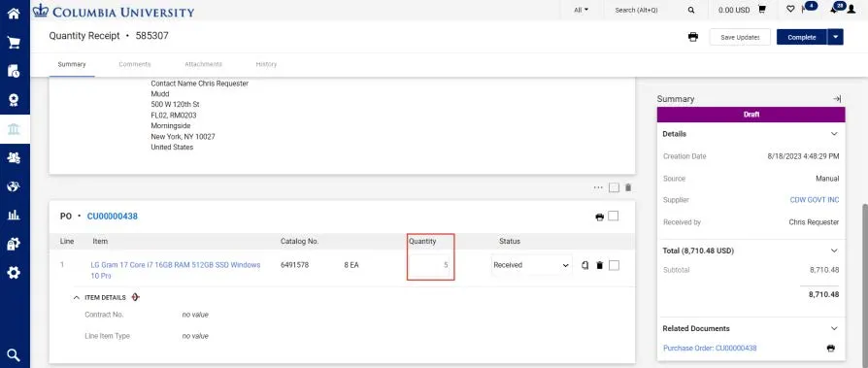Open Setup gear icon in sidebar
This screenshot has width=868, height=368.
point(14,273)
